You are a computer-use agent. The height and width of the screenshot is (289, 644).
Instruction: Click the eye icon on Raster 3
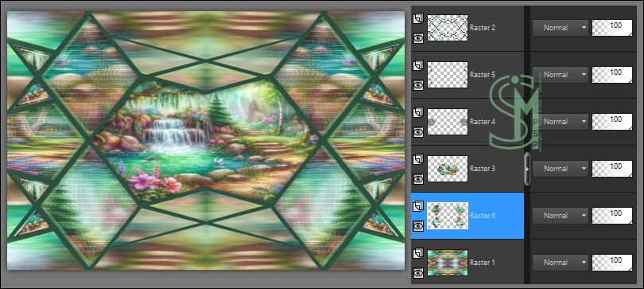(x=418, y=179)
